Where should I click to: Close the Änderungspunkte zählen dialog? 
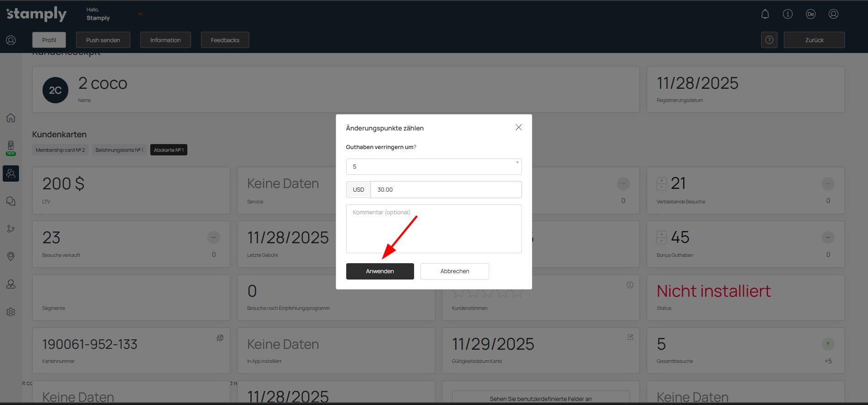[519, 127]
